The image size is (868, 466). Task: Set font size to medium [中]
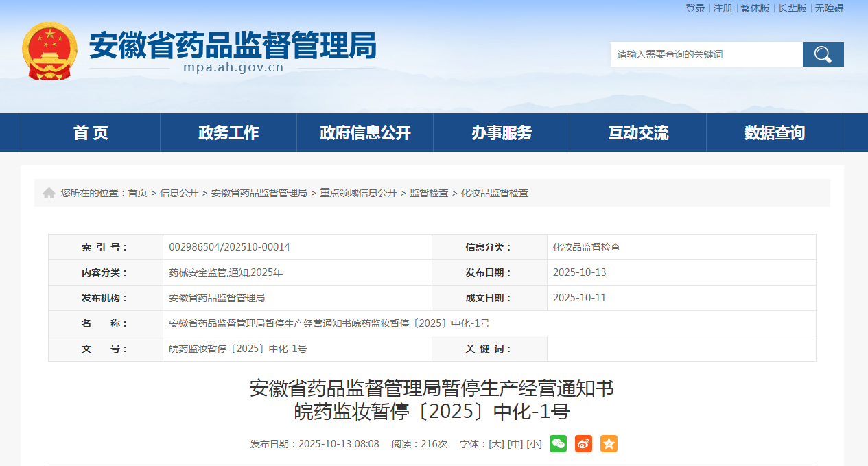pyautogui.click(x=515, y=444)
